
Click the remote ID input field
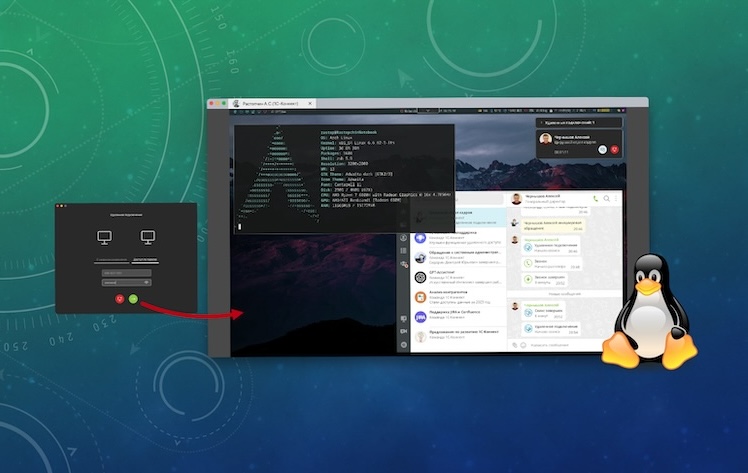click(125, 272)
